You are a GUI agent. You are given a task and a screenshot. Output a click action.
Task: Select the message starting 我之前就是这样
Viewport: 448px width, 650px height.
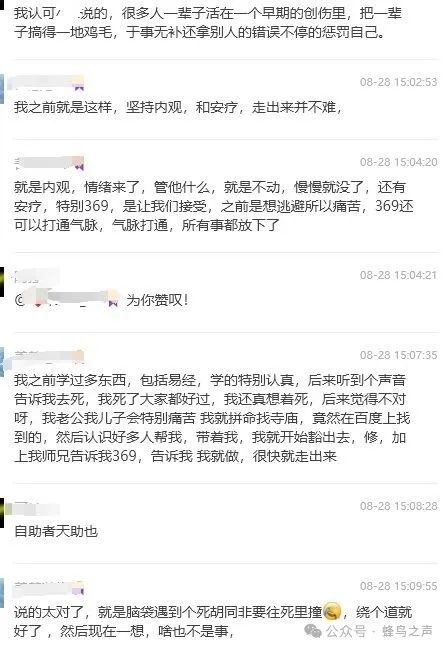click(178, 108)
